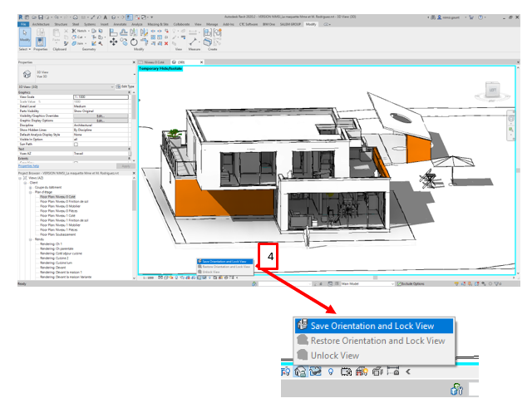Collapse the Rendu tree node
Screen dimensions: 532x418
(29, 239)
